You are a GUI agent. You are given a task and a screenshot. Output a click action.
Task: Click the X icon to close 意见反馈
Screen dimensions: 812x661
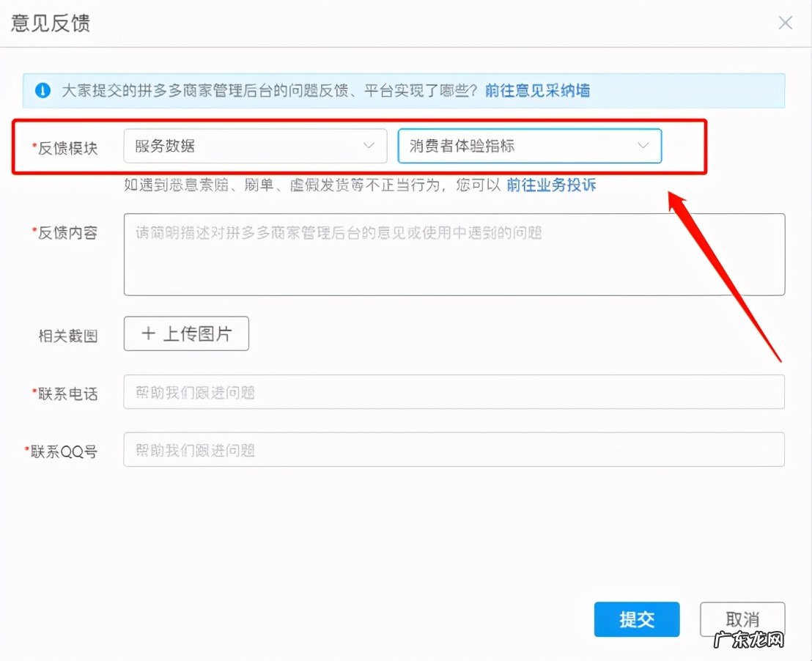coord(785,23)
